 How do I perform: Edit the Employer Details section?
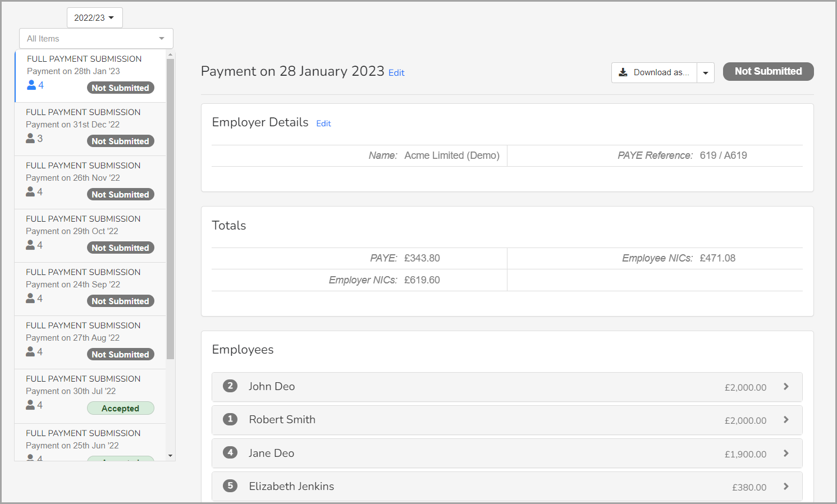click(323, 123)
